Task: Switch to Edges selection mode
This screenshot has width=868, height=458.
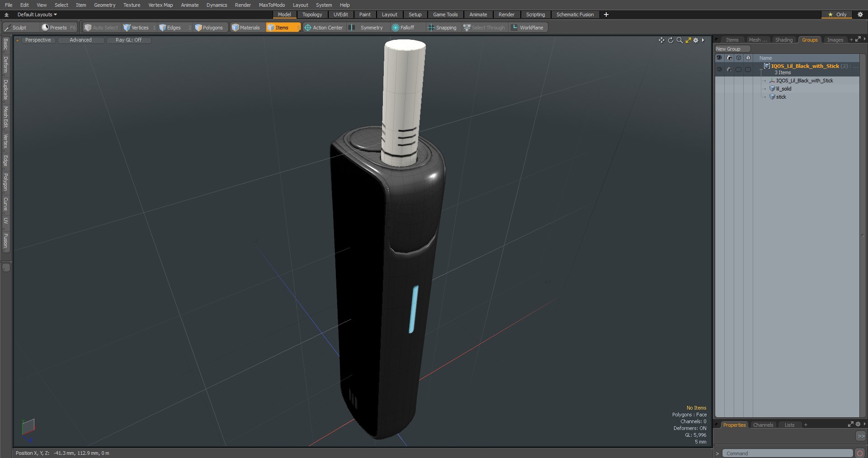Action: coord(174,28)
